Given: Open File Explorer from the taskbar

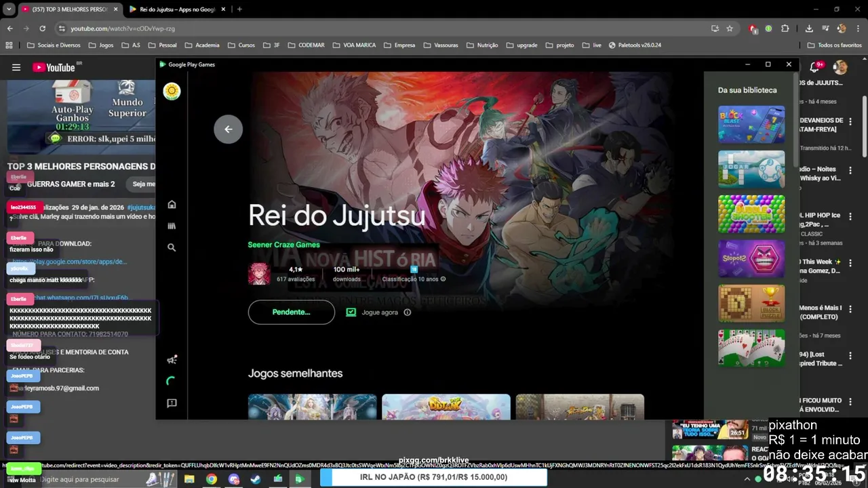Looking at the screenshot, I should 189,479.
